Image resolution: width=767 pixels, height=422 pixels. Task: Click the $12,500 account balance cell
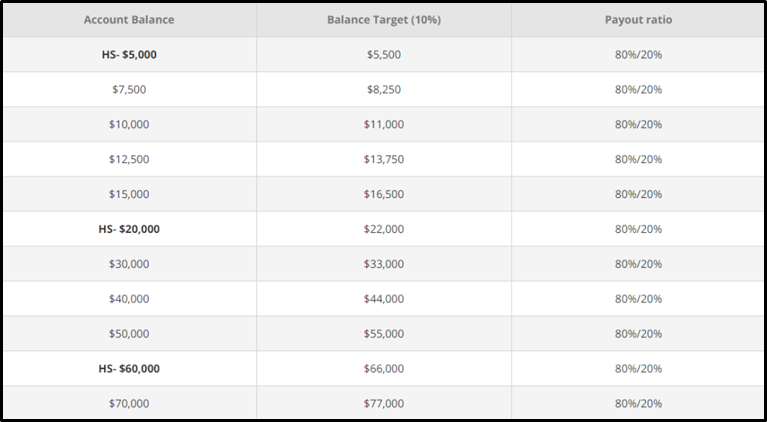pos(129,159)
